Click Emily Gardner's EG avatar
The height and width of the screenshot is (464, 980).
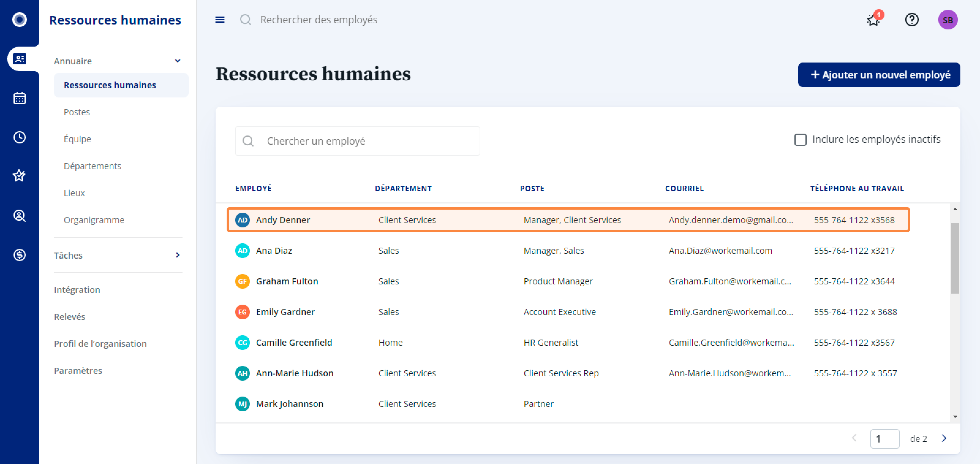click(x=242, y=312)
